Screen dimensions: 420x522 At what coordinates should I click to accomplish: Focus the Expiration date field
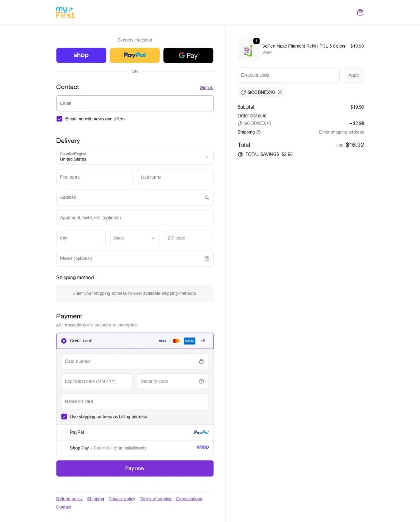coord(97,381)
